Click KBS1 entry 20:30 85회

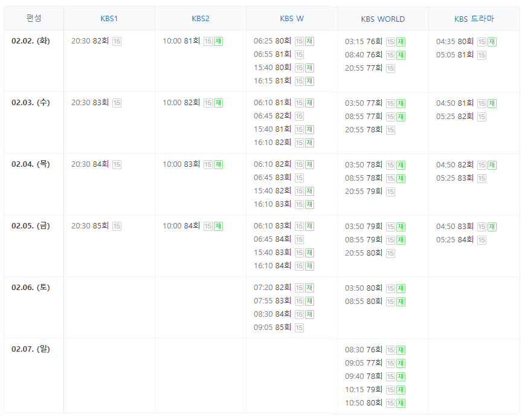[90, 226]
